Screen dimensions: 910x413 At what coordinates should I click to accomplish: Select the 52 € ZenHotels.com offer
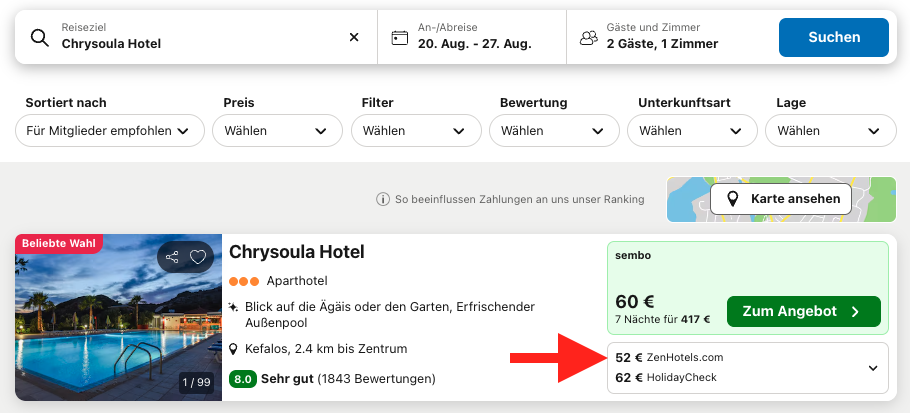coord(669,357)
